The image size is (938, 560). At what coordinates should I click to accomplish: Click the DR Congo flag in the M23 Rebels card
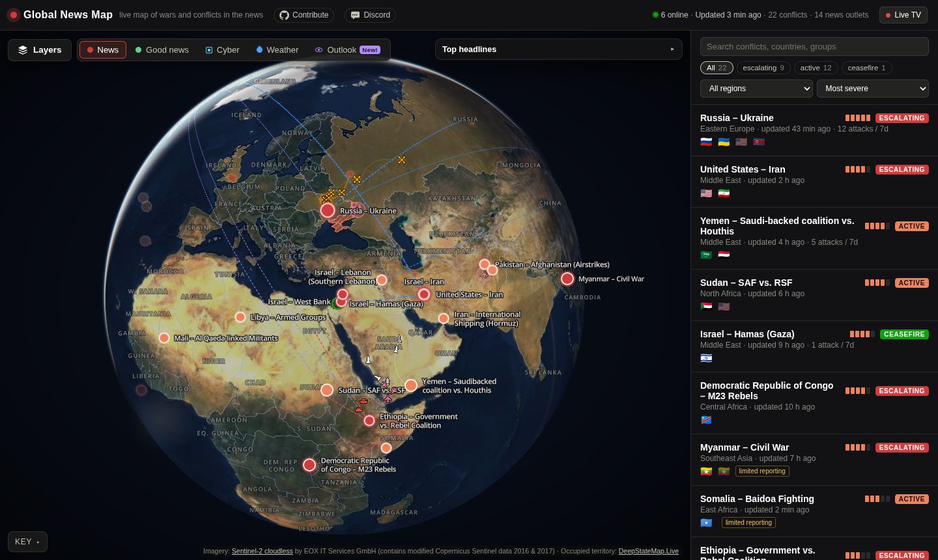pyautogui.click(x=706, y=420)
